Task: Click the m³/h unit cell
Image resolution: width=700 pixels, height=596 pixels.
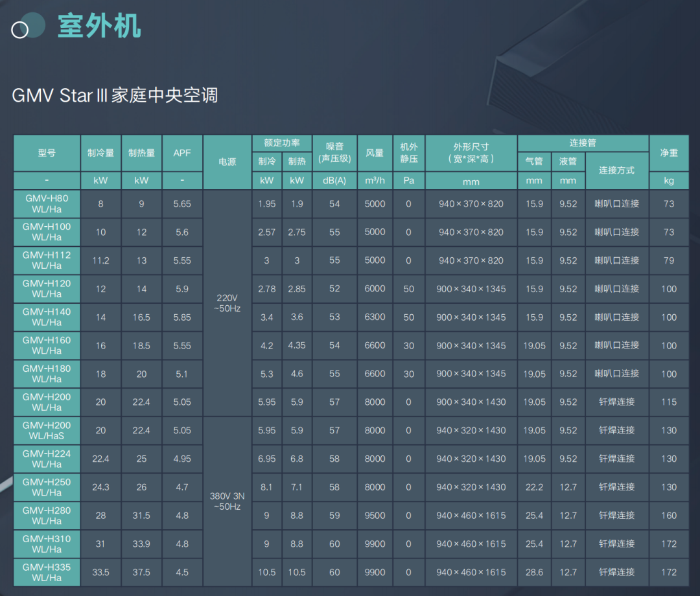Action: point(375,181)
